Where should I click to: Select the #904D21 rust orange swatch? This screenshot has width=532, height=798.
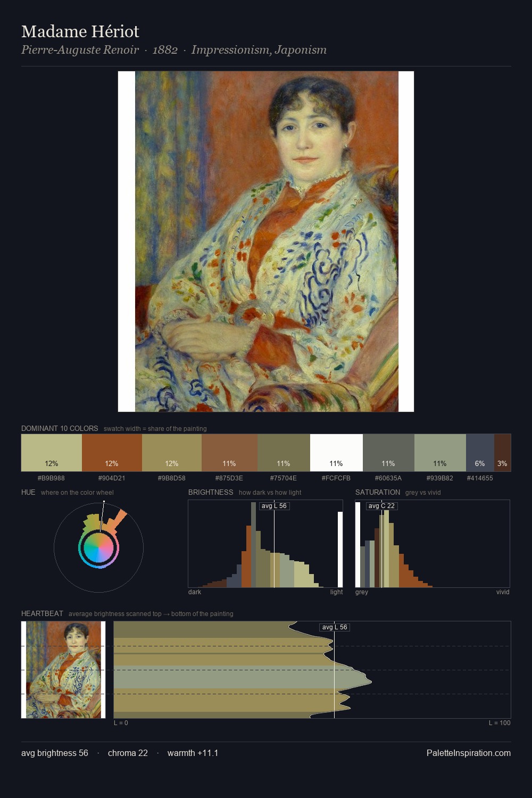click(x=112, y=453)
